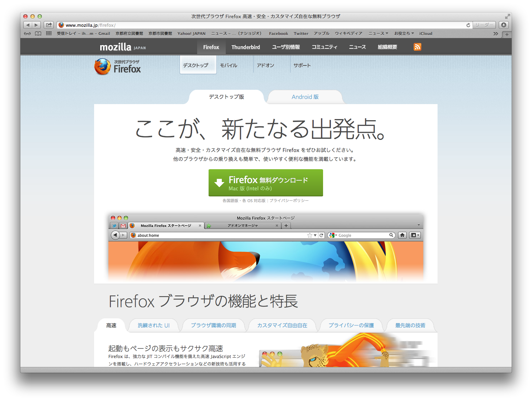This screenshot has height=401, width=532.
Task: Show bookmarks with the book icon
Action: point(38,34)
